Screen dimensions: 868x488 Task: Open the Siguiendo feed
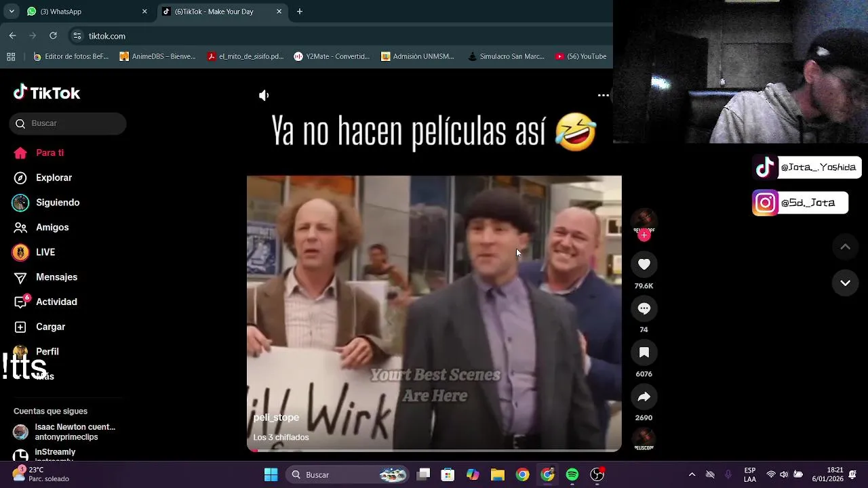coord(46,203)
